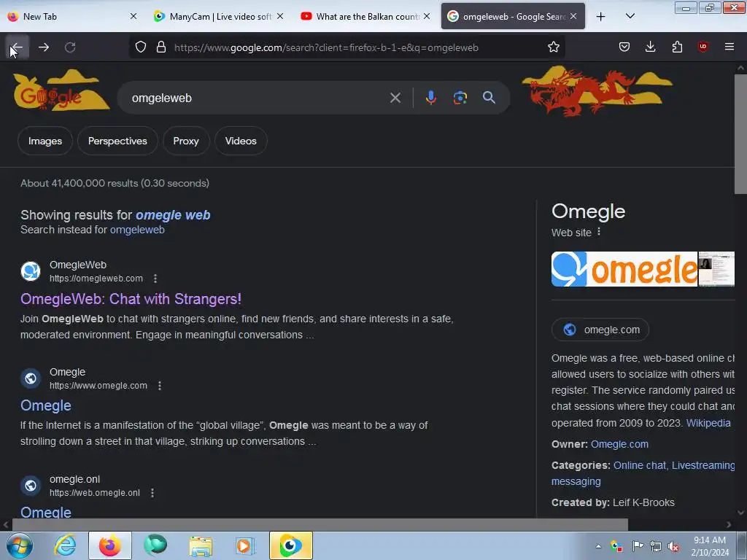Open the uBlock Origin extension icon
747x560 pixels.
(x=703, y=47)
